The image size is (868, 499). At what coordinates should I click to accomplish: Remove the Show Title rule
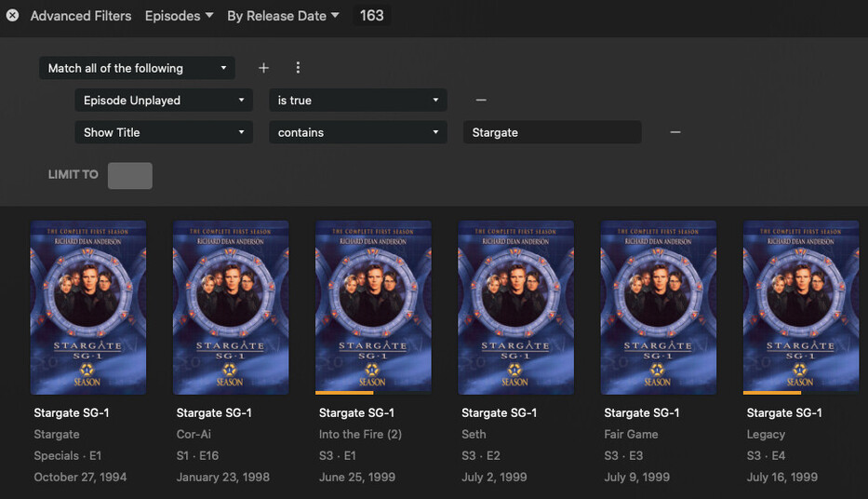[x=675, y=132]
